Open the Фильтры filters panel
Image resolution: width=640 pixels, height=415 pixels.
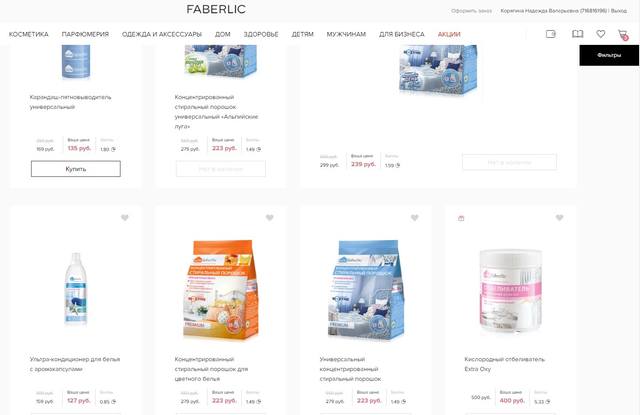pyautogui.click(x=609, y=55)
